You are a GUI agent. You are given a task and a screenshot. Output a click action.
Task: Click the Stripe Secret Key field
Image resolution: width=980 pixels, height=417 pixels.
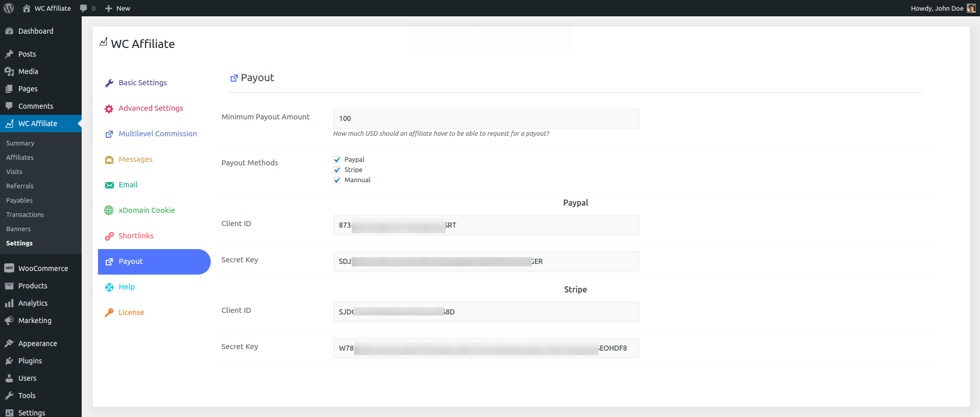486,348
